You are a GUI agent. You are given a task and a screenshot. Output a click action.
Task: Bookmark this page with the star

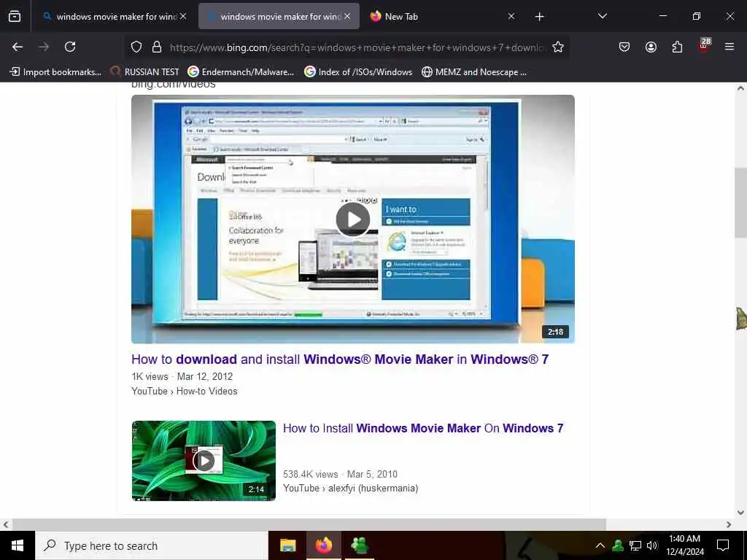coord(558,47)
